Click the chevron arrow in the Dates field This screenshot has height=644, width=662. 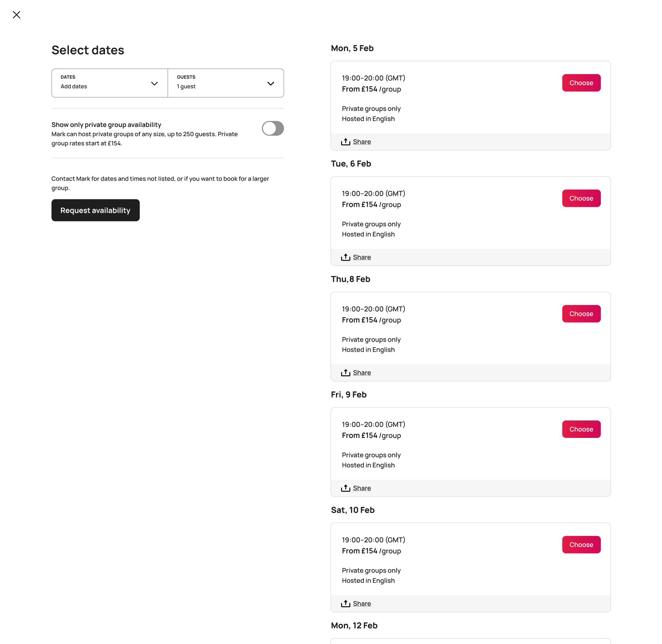coord(154,83)
